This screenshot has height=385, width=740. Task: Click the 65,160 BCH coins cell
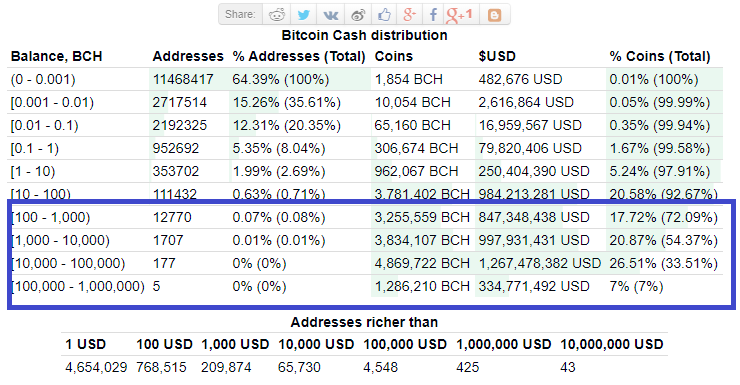coord(412,126)
